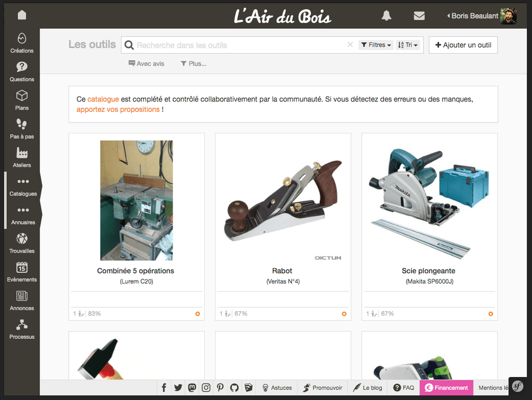Click the L'Air du Bois logo
The height and width of the screenshot is (400, 532).
[x=282, y=16]
